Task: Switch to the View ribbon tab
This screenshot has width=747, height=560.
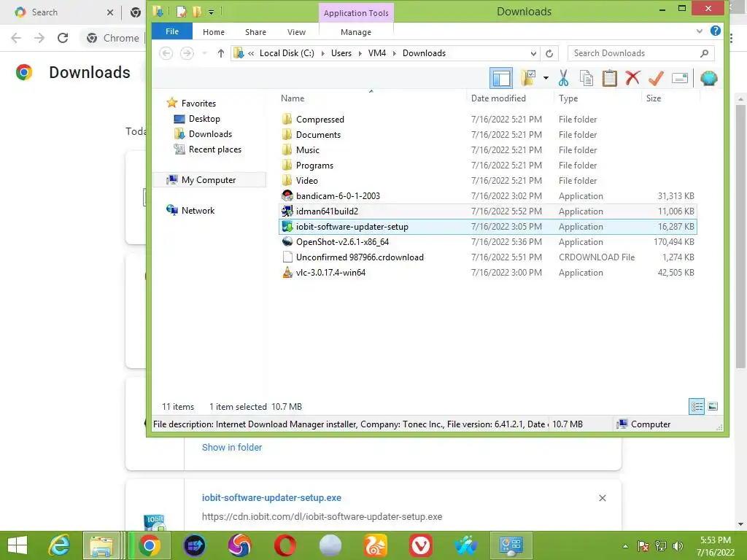Action: coord(296,32)
